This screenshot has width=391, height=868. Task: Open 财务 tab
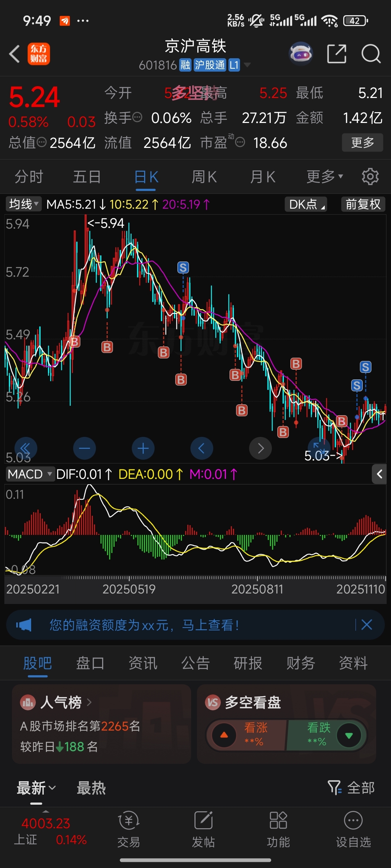[300, 663]
